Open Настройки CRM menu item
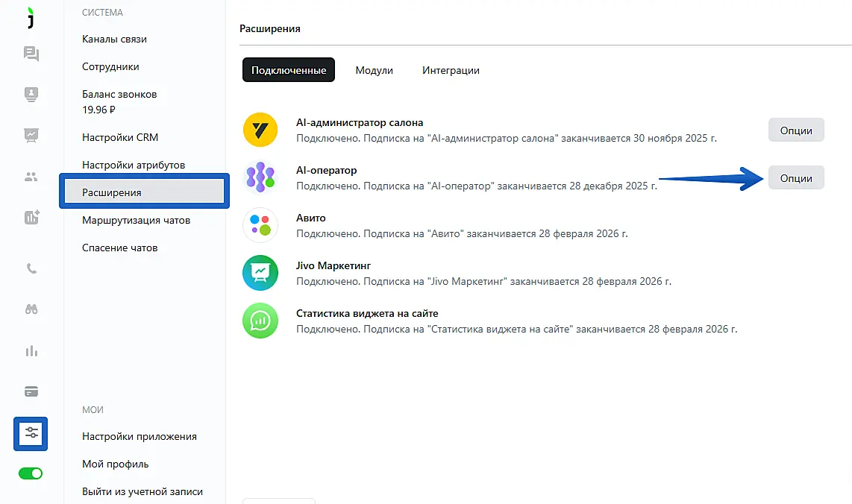The width and height of the screenshot is (852, 504). pyautogui.click(x=120, y=137)
